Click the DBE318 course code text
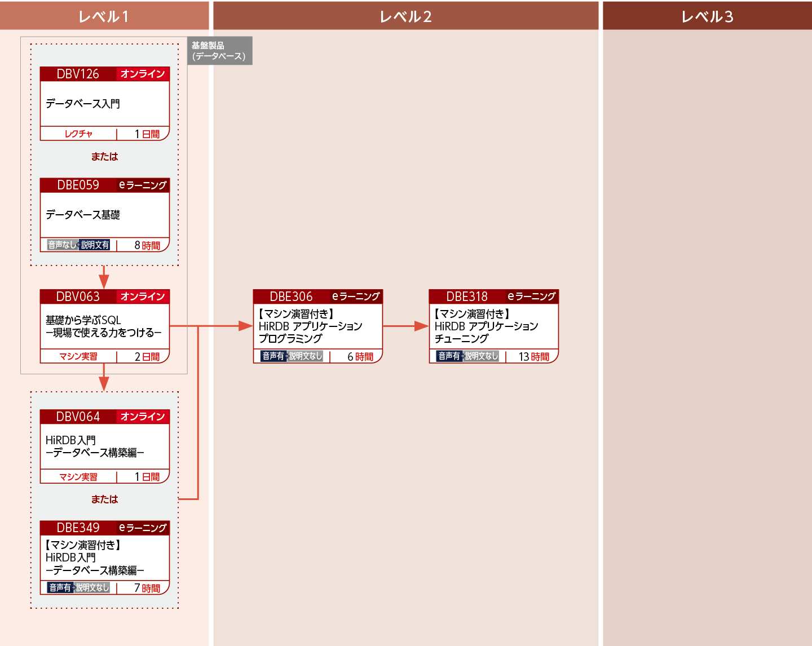 tap(467, 297)
